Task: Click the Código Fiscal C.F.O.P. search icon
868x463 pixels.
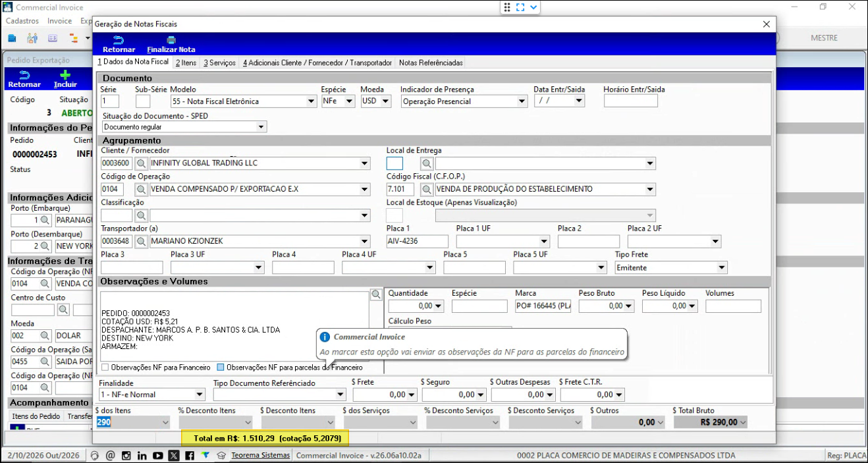Action: coord(427,189)
